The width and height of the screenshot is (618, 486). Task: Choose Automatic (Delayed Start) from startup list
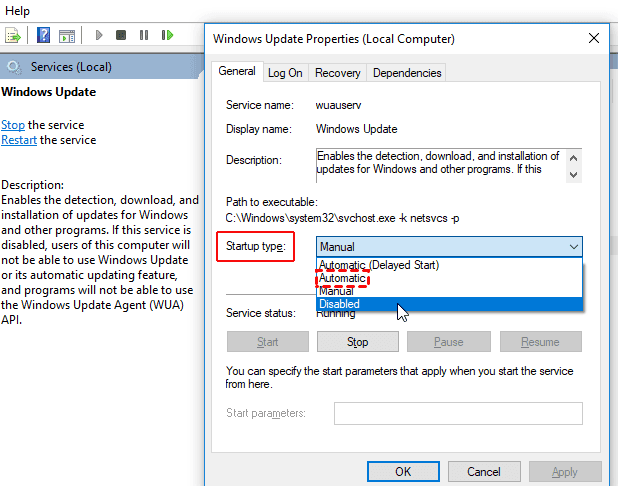coord(449,265)
